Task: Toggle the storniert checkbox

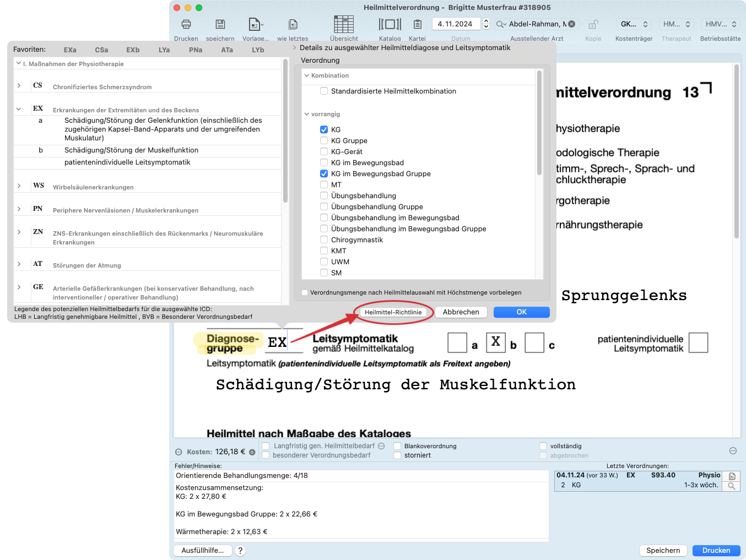Action: 397,455
